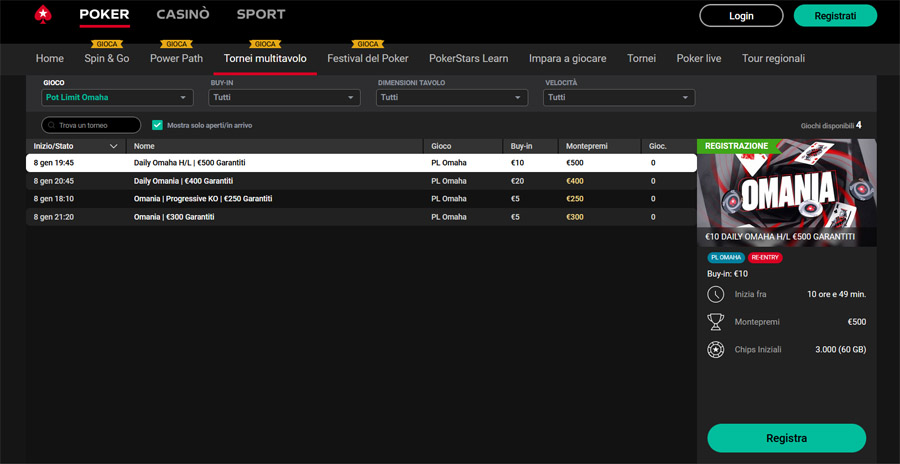Viewport: 900px width, 464px height.
Task: Open PokerStars Learn nav item
Action: (468, 59)
